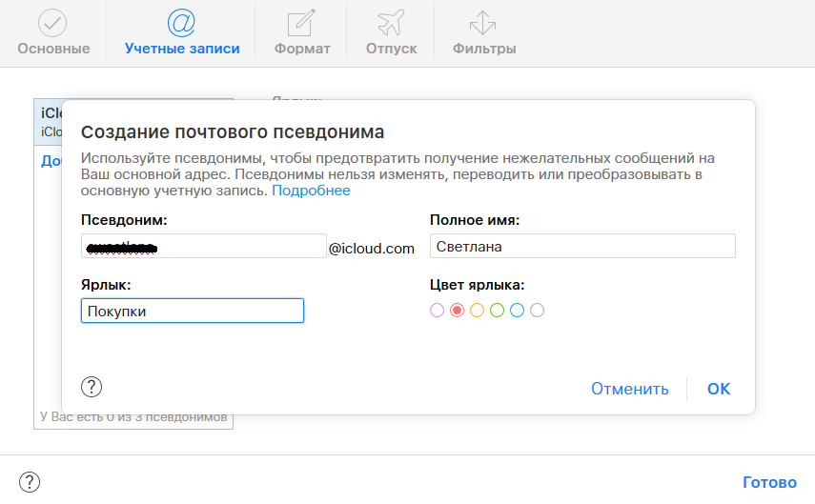Viewport: 815px width, 504px height.
Task: Click the help icon inside the alias dialog
Action: [x=92, y=387]
